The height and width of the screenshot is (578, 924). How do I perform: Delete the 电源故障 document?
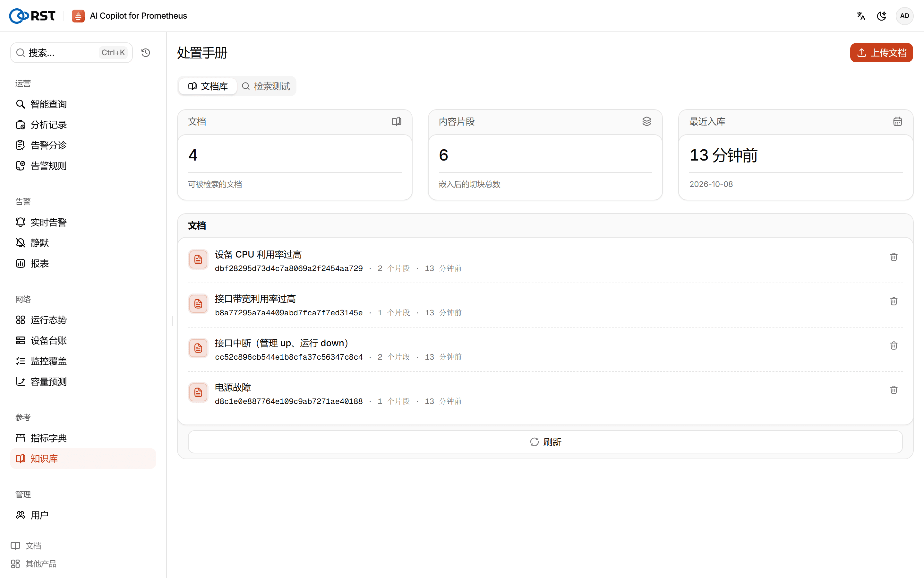pyautogui.click(x=894, y=390)
